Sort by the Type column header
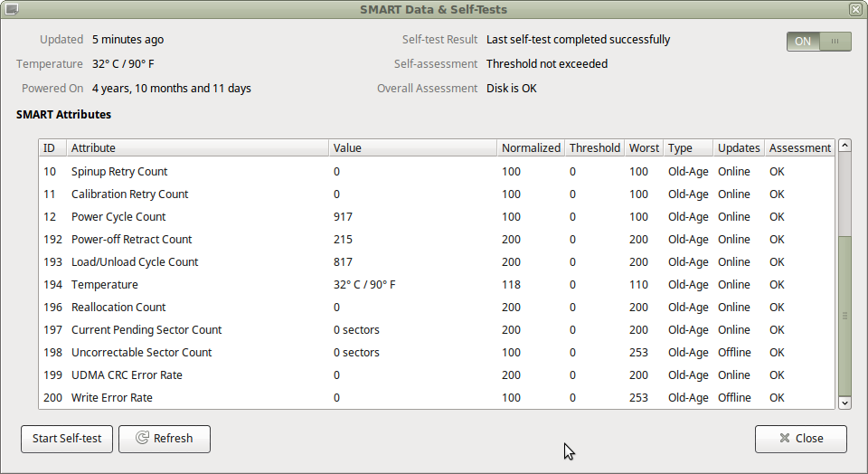868x474 pixels. click(688, 147)
